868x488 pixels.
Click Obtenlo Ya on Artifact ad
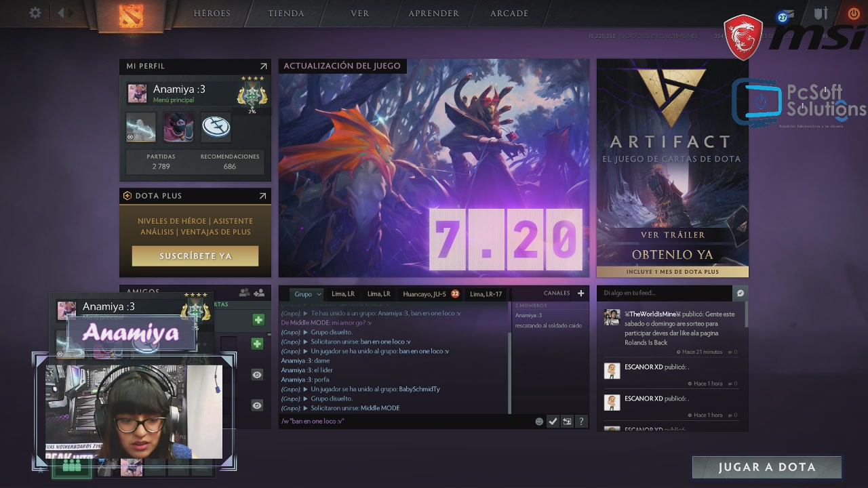[x=673, y=255]
